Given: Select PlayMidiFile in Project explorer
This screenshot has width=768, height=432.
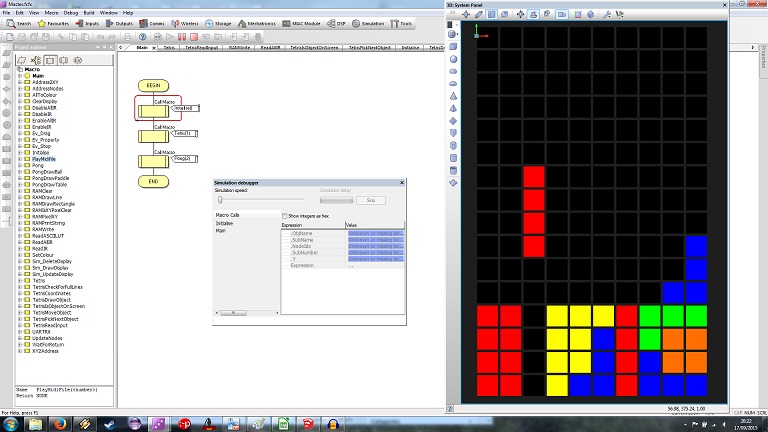Looking at the screenshot, I should click(x=44, y=159).
